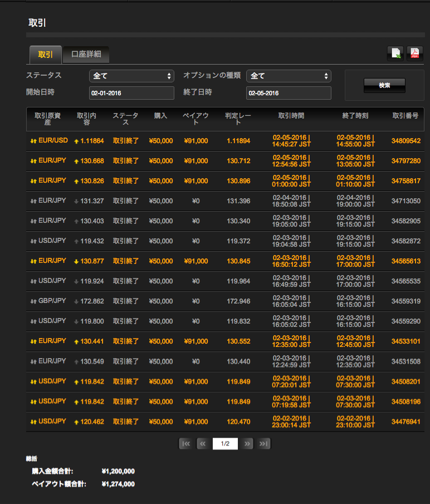430x504 pixels.
Task: Jump to last page of results
Action: pos(263,443)
